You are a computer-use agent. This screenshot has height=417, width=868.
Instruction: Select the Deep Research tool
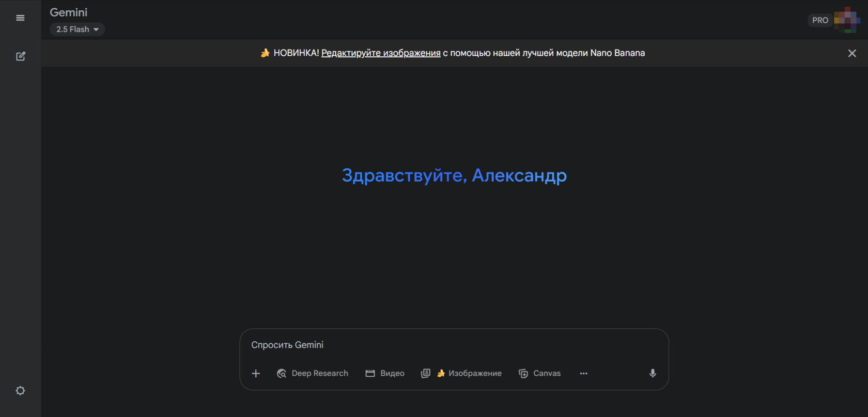(x=313, y=373)
